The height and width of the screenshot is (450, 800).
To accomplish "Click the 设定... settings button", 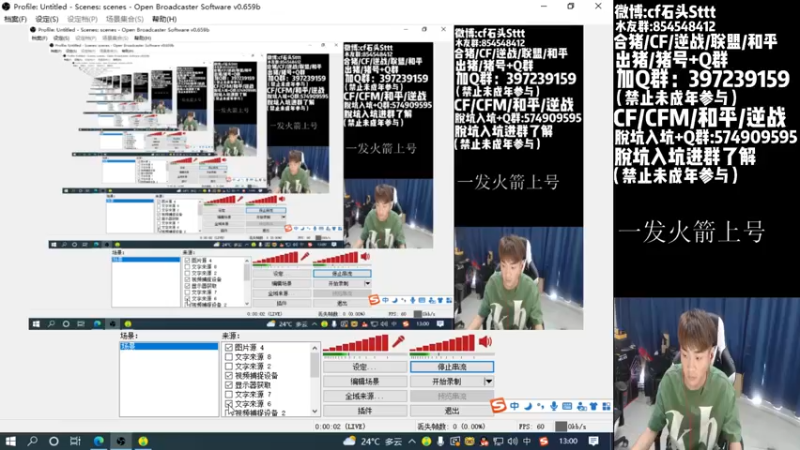I will tap(365, 367).
